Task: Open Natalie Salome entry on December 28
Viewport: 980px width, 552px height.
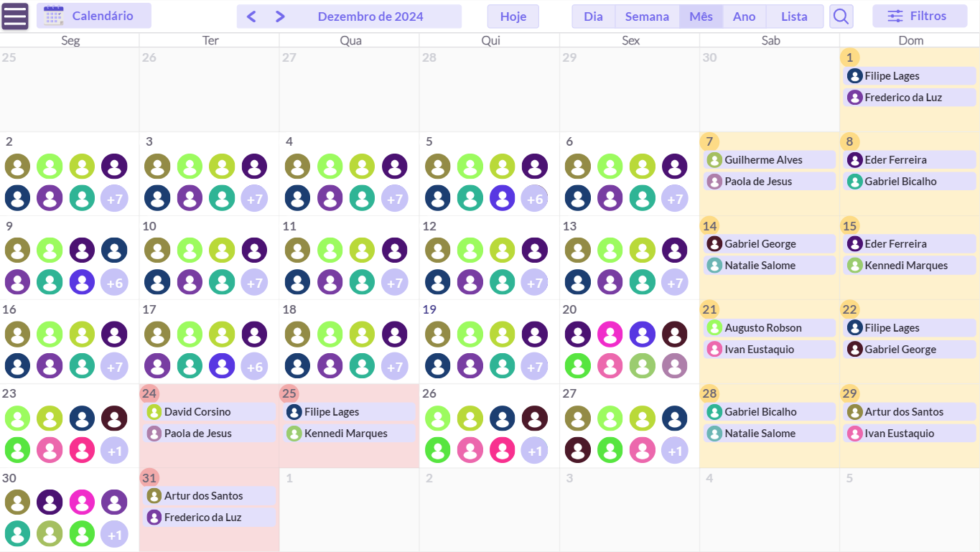Action: coord(770,434)
